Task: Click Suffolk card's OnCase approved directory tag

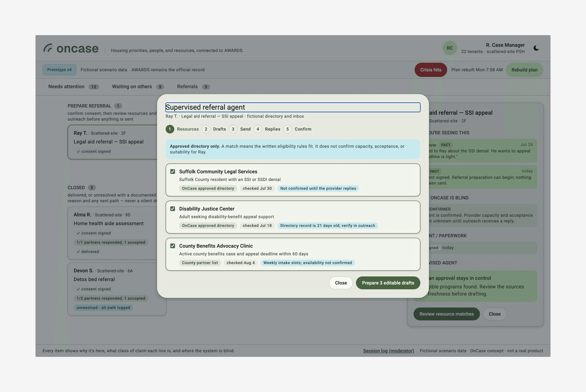Action: click(x=208, y=188)
